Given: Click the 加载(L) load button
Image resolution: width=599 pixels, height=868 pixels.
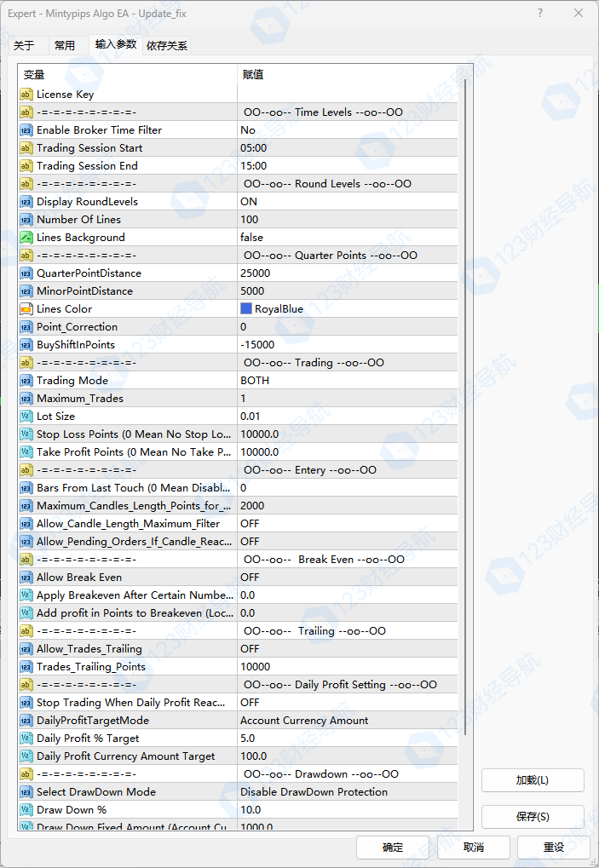Looking at the screenshot, I should pos(533,780).
